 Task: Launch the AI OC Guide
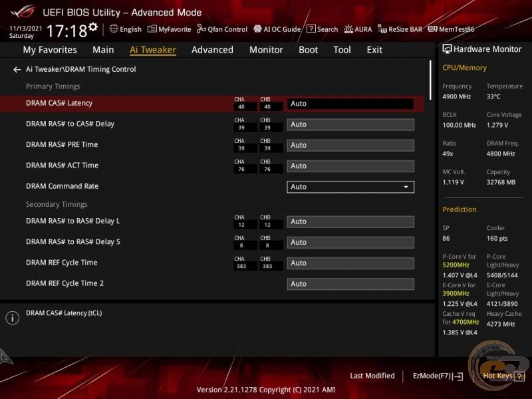pyautogui.click(x=277, y=29)
